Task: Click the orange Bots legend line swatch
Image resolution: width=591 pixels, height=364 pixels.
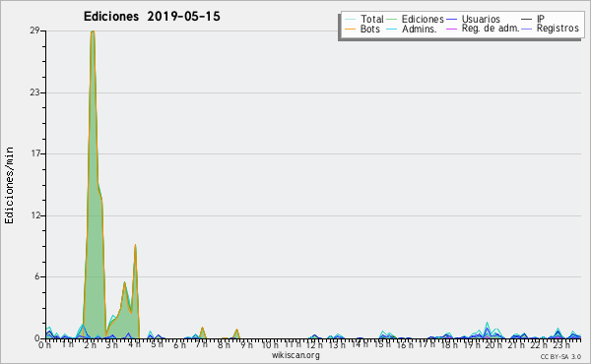Action: pos(350,29)
